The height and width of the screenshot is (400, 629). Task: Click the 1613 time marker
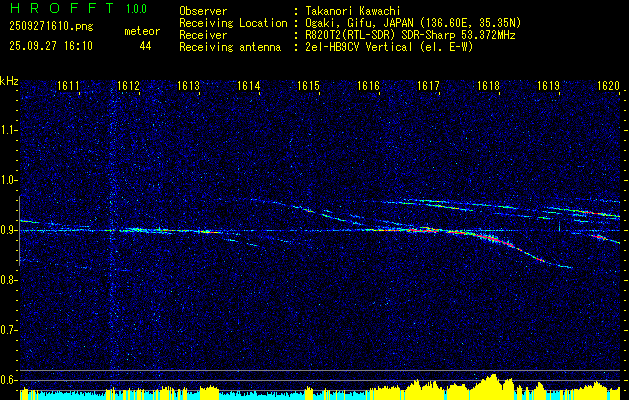[x=189, y=85]
